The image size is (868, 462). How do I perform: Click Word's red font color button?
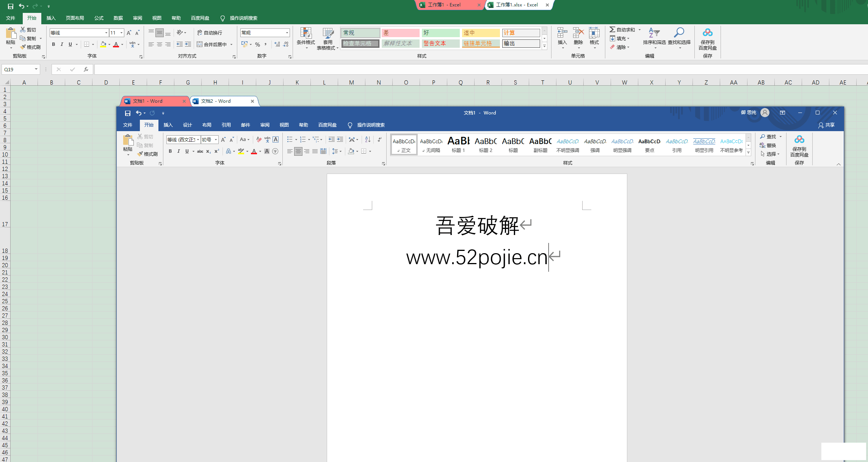(254, 151)
